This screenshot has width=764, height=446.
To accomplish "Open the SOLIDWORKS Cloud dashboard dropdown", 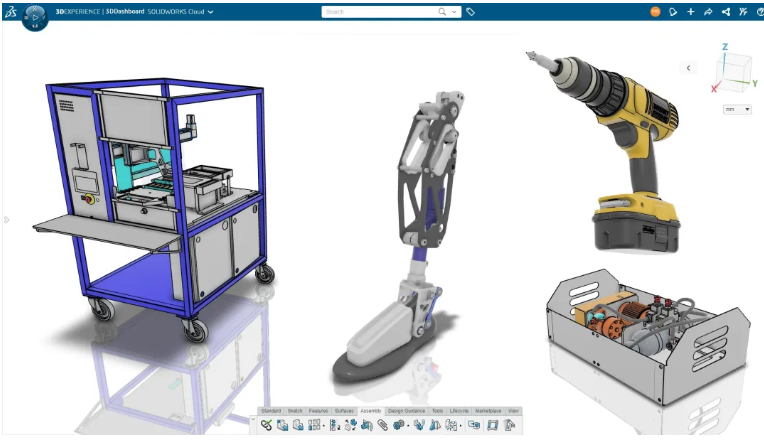I will [210, 12].
